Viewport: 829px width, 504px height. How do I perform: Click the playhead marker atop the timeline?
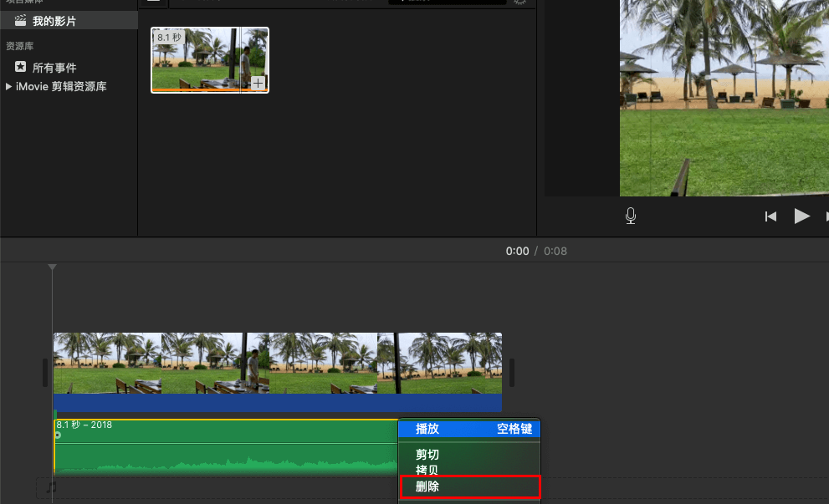pos(52,267)
